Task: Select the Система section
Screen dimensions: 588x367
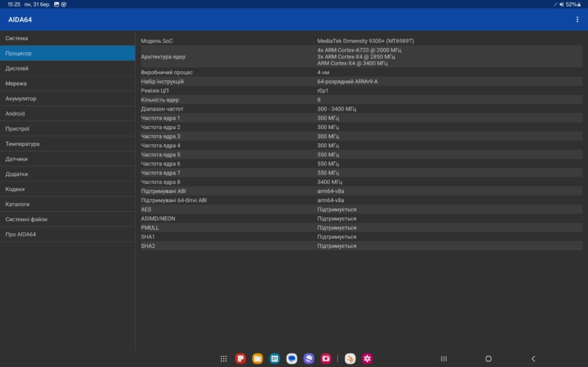Action: [x=68, y=38]
